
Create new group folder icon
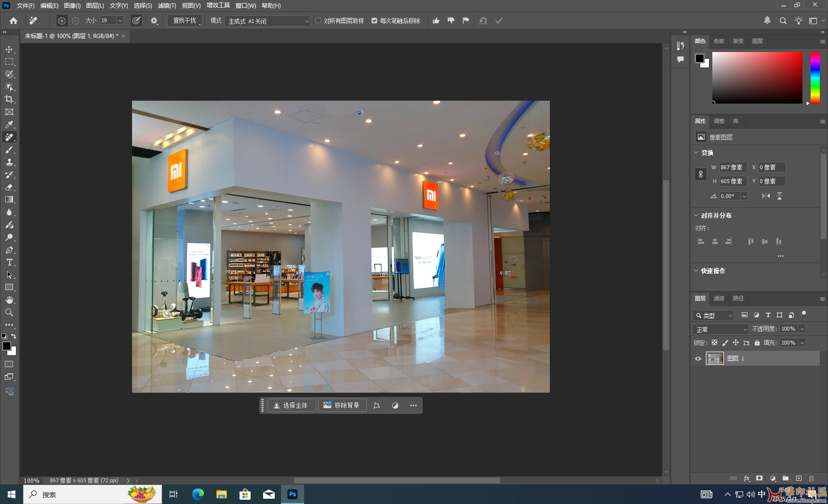786,478
